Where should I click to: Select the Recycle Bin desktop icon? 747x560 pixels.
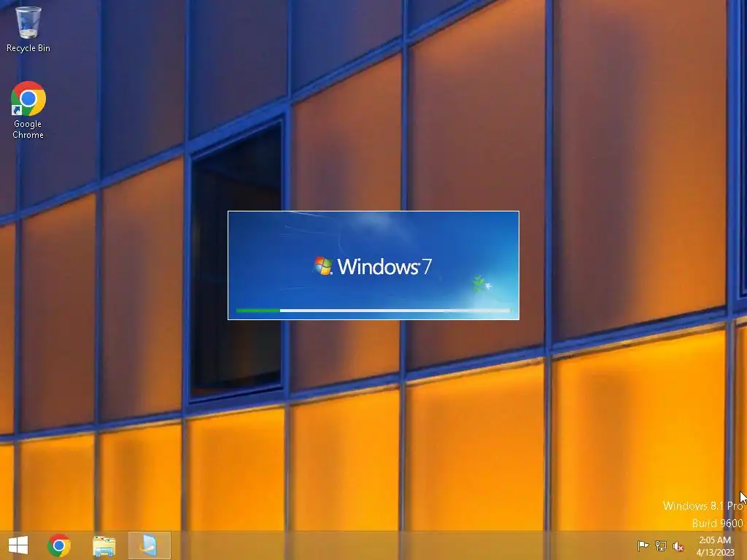point(28,28)
